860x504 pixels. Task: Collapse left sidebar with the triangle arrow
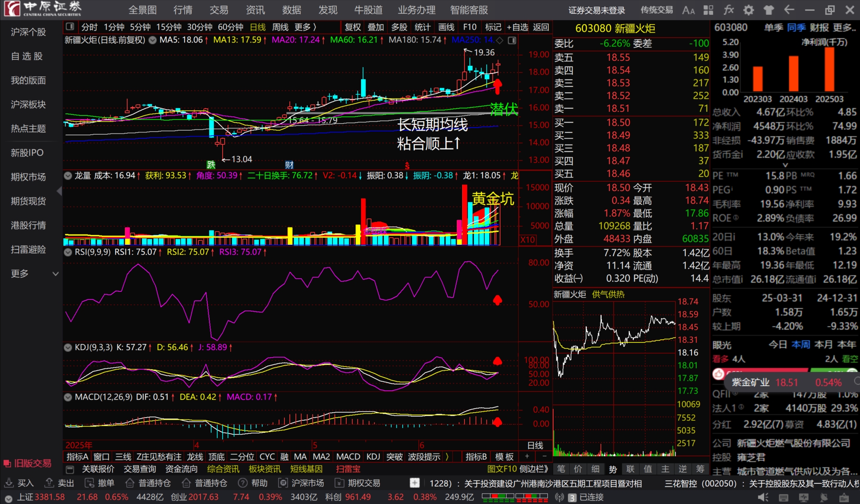click(x=60, y=191)
